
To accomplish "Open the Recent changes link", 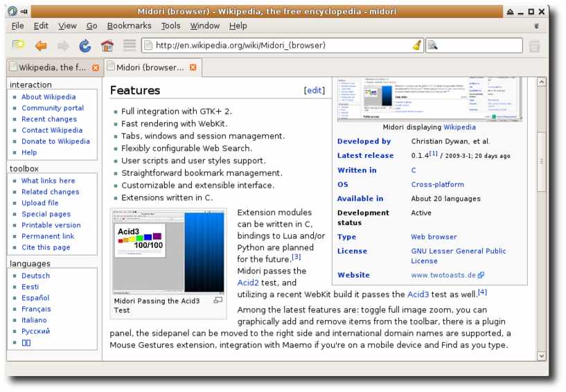I will coord(49,120).
